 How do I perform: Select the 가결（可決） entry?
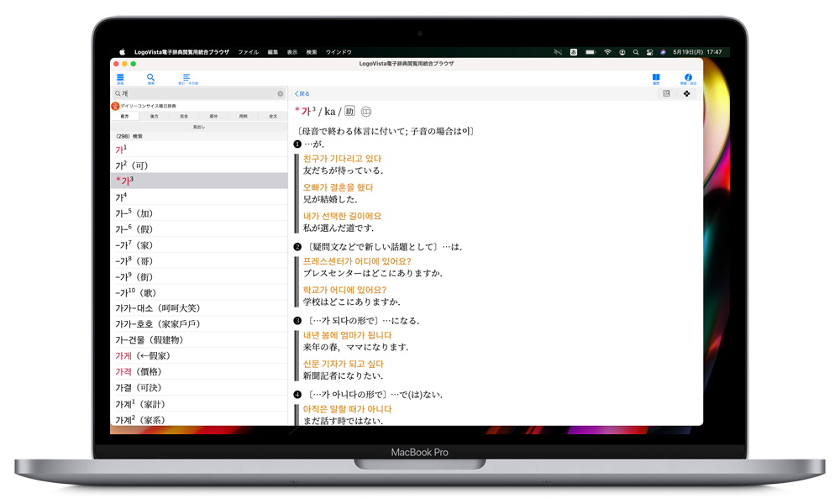pyautogui.click(x=199, y=387)
